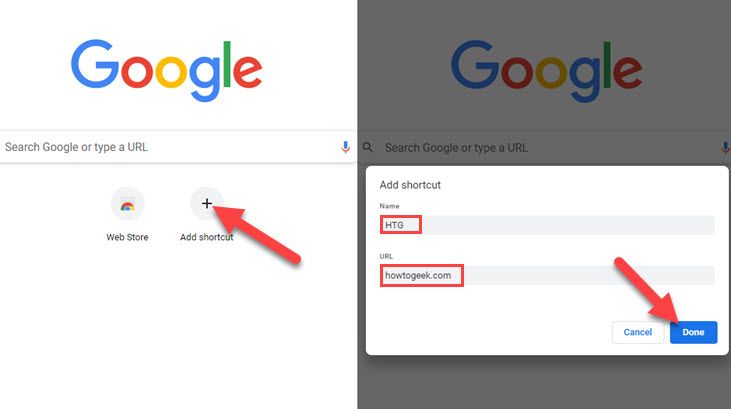This screenshot has height=409, width=731.
Task: Click the dimmed Google logo behind the dialog
Action: 546,71
